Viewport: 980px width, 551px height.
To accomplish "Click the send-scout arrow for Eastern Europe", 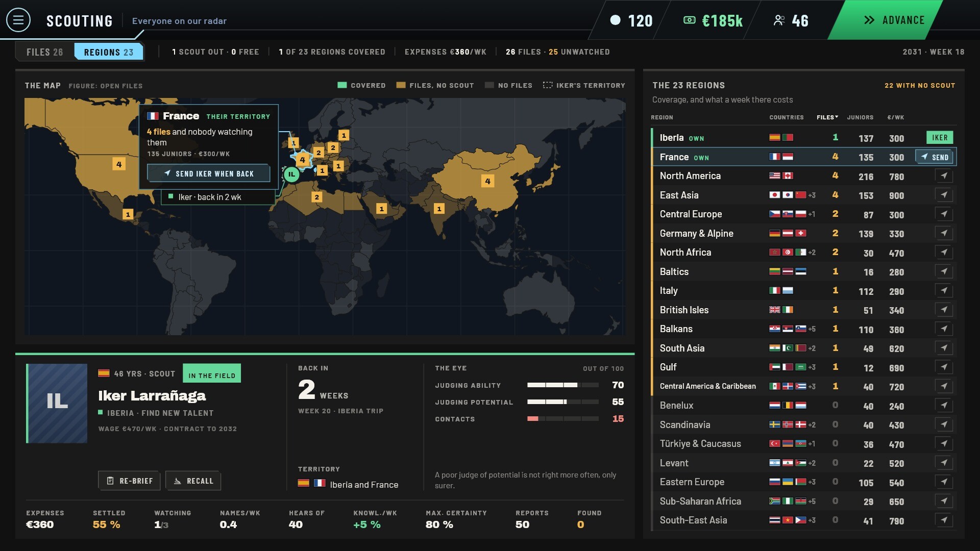I will tap(944, 482).
